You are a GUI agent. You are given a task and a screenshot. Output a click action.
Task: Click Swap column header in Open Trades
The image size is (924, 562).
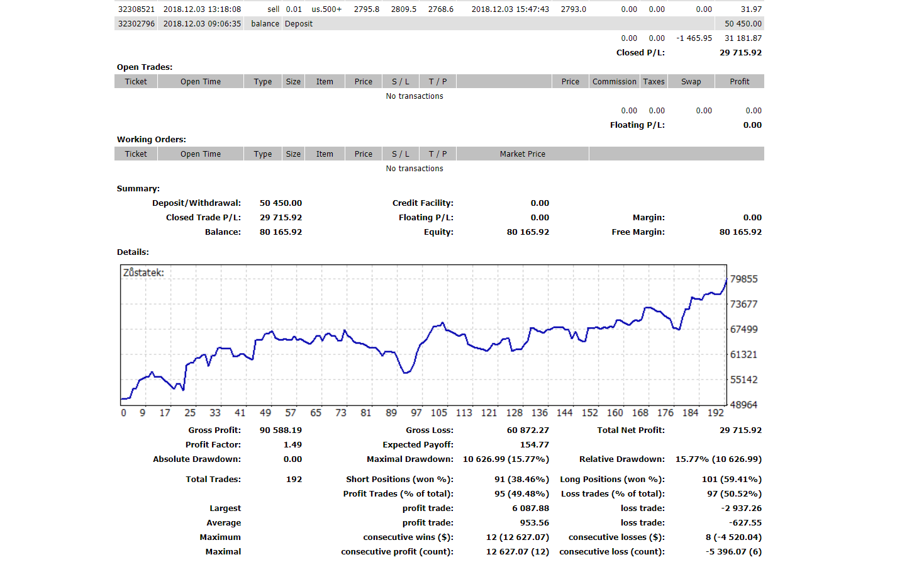tap(691, 82)
